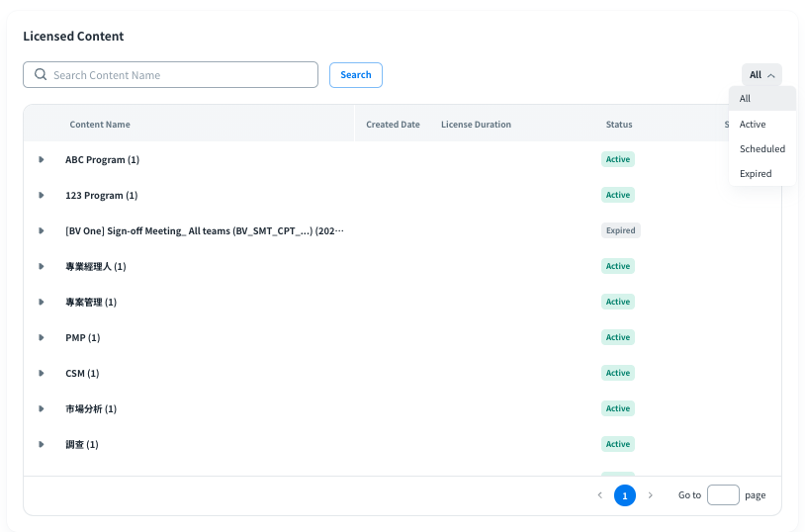Select Active in the filter menu

[753, 125]
